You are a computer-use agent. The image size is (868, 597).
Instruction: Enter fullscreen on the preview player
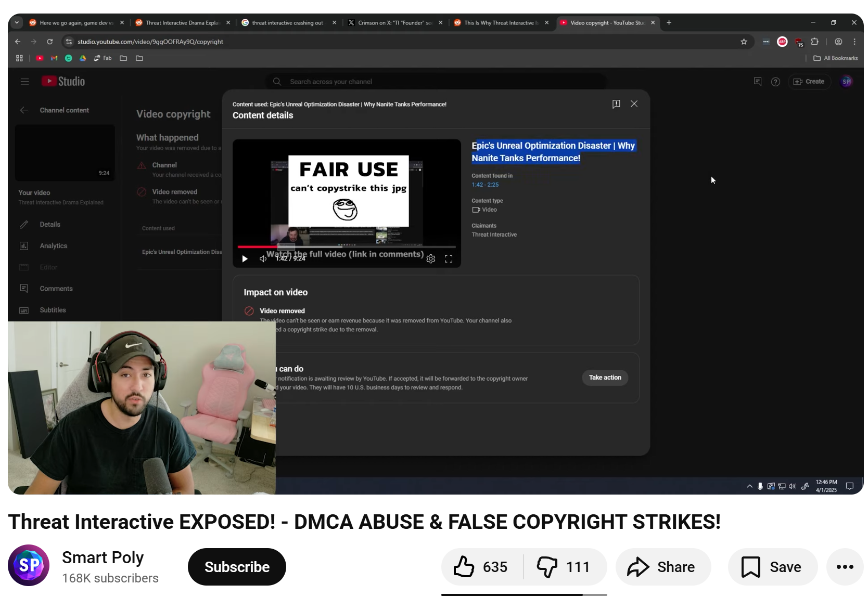point(449,258)
